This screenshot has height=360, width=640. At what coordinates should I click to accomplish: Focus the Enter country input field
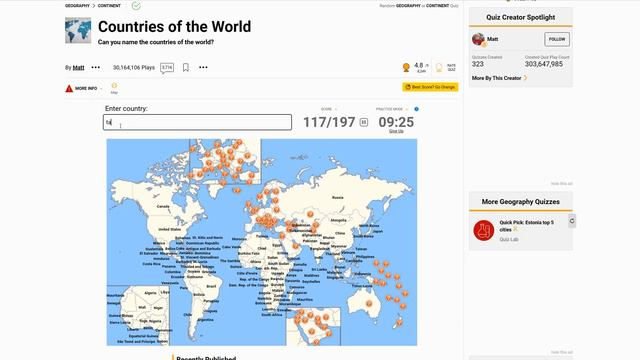(198, 122)
